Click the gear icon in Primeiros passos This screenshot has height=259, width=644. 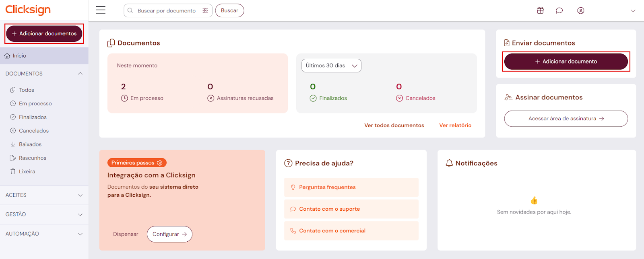coord(160,163)
